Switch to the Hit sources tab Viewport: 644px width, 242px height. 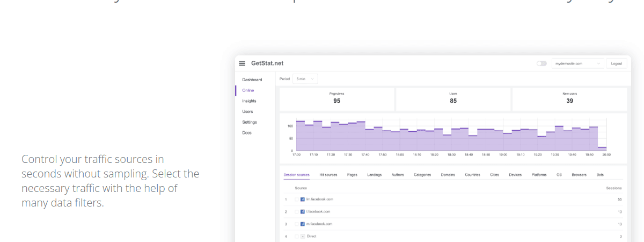[328, 175]
